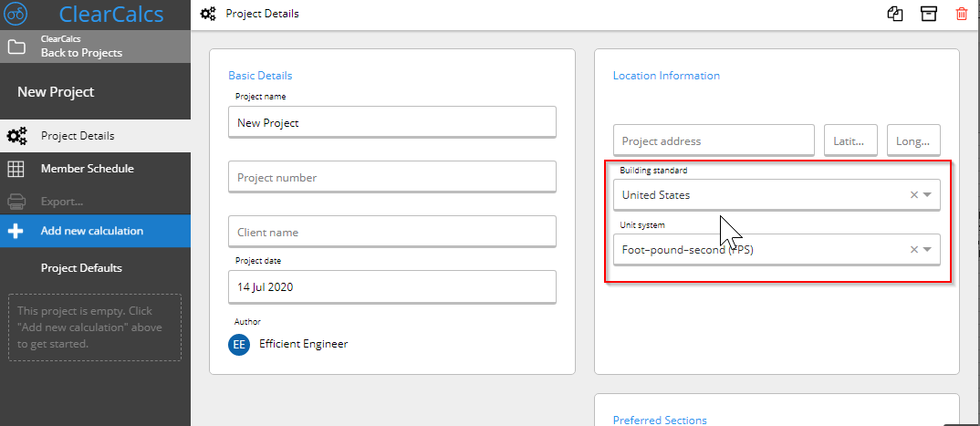Focus the Project number field
The width and height of the screenshot is (980, 426).
[391, 177]
